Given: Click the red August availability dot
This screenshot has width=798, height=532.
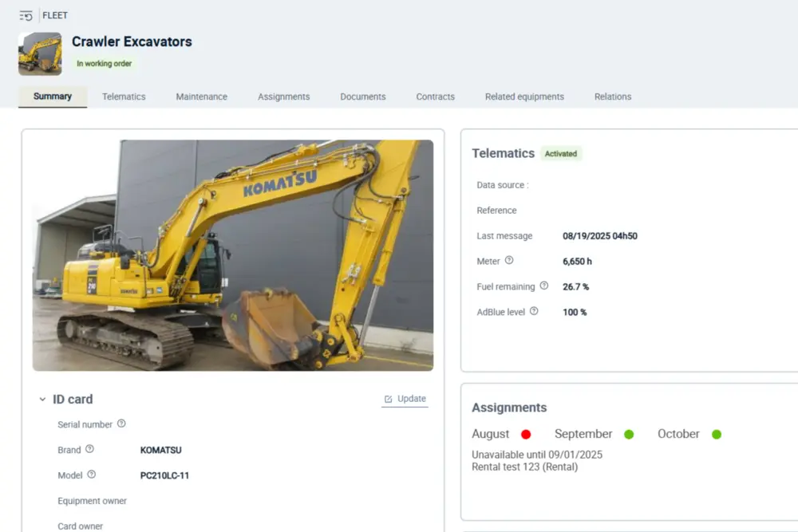Looking at the screenshot, I should (x=526, y=435).
